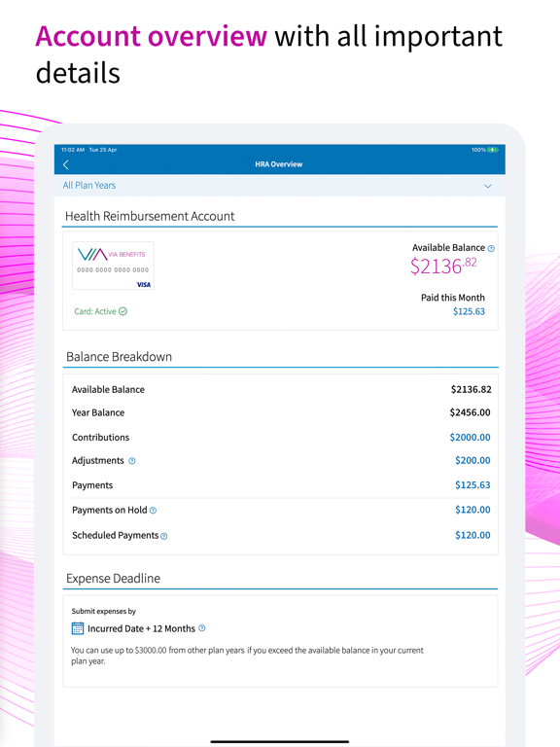Tap the Card: Active status label
Viewport: 560px width, 747px height.
click(95, 311)
